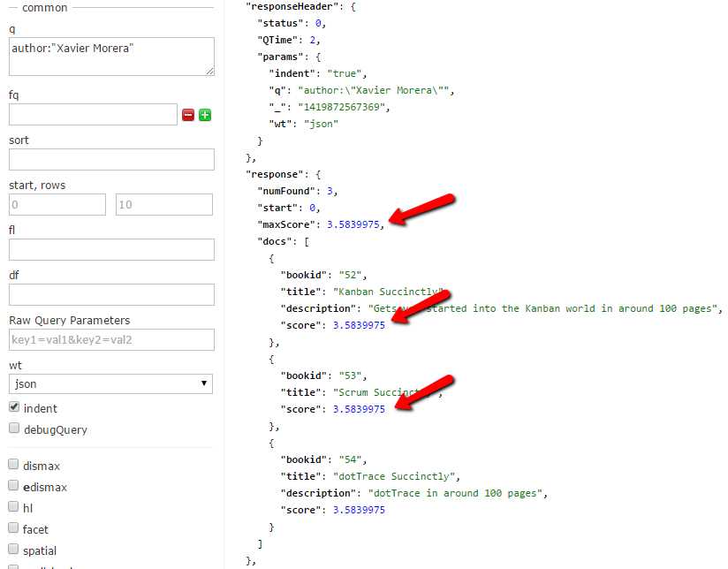This screenshot has height=569, width=728.
Task: Click the score under bookid 54
Action: pos(359,510)
